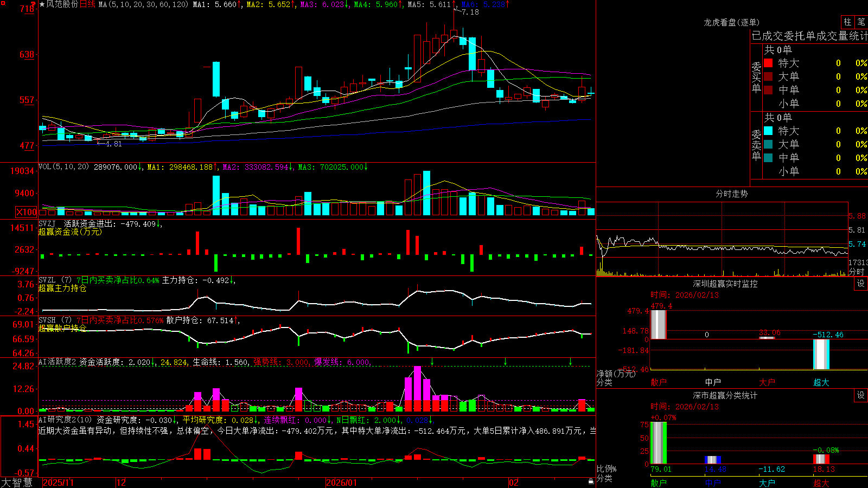
Task: Click the 12 month marker on the timeline
Action: (122, 483)
